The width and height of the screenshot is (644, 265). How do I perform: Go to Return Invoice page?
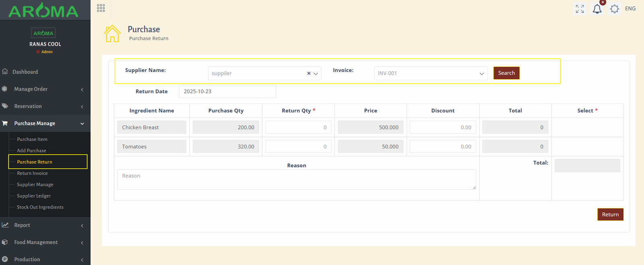[x=32, y=173]
